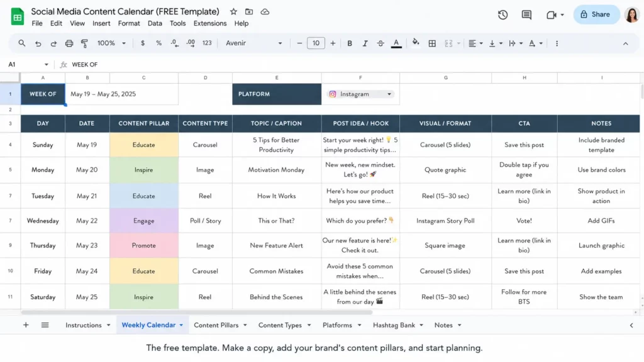
Task: Expand the Avenir font dropdown
Action: [x=254, y=43]
